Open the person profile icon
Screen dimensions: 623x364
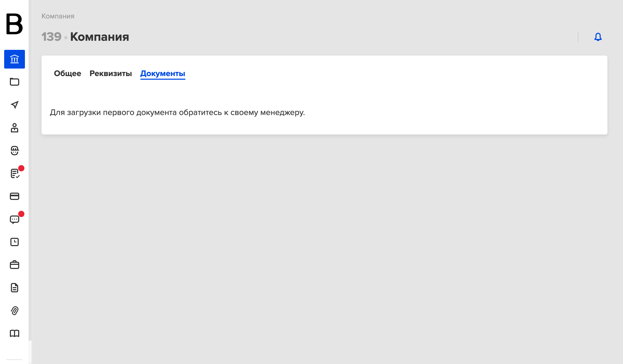[x=15, y=128]
